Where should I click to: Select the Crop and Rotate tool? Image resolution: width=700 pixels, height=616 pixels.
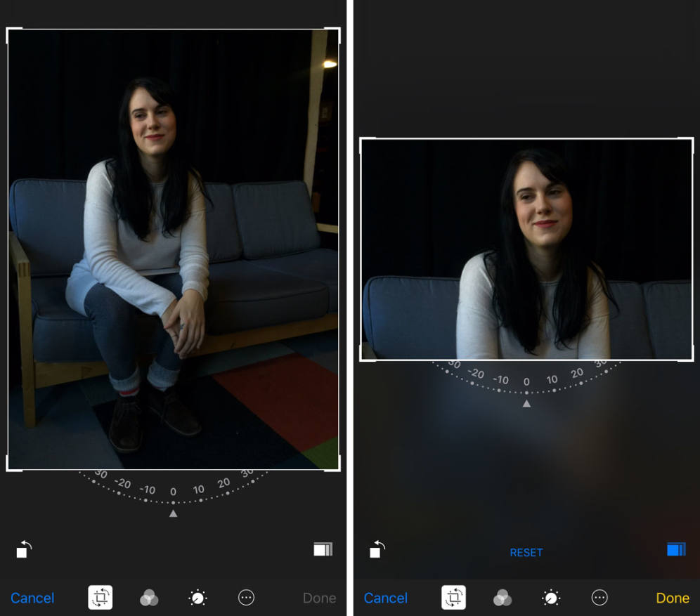click(99, 598)
